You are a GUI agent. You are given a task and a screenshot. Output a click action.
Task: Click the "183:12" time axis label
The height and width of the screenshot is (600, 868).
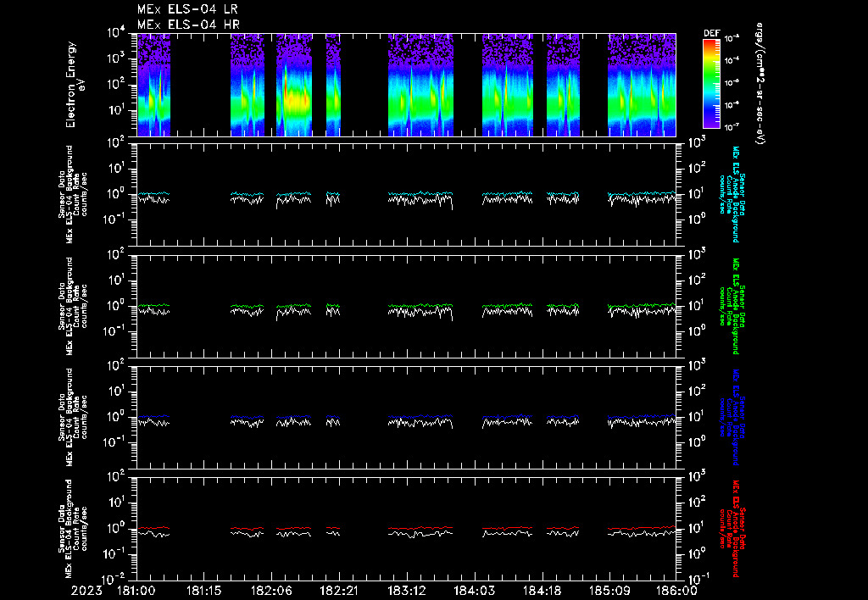click(x=406, y=591)
